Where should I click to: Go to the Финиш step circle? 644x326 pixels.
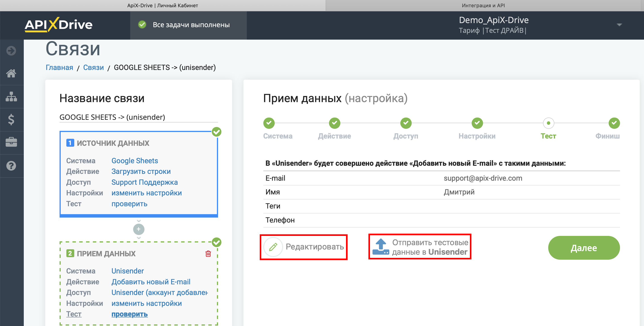point(614,123)
